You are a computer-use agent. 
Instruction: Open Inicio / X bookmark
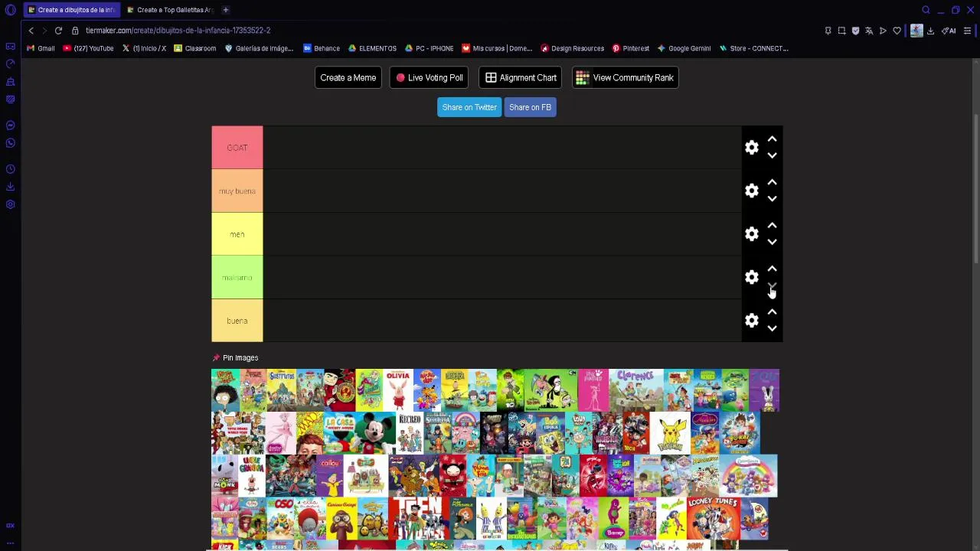coord(144,48)
